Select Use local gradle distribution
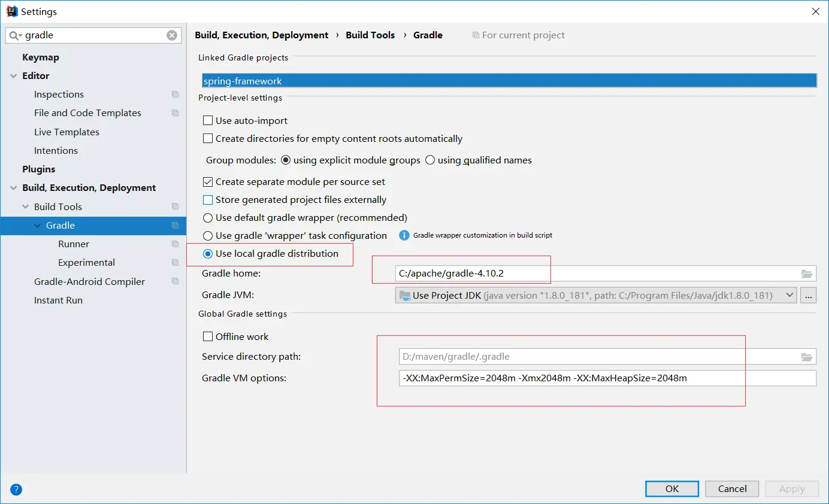829x504 pixels. tap(208, 254)
